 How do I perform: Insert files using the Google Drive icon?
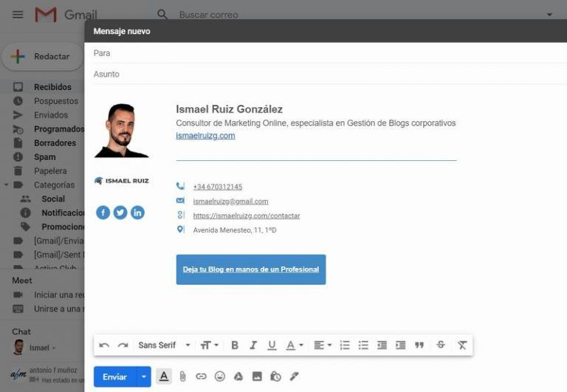coord(238,376)
